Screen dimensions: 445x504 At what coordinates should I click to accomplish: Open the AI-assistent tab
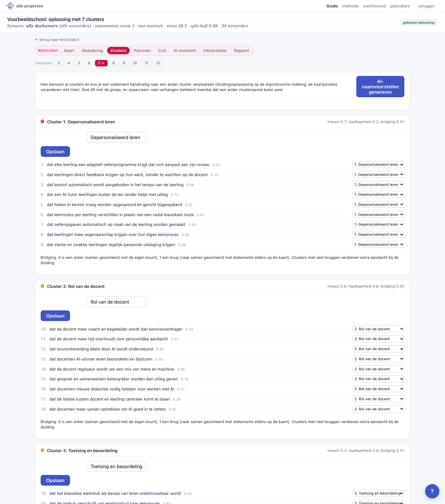pyautogui.click(x=185, y=51)
